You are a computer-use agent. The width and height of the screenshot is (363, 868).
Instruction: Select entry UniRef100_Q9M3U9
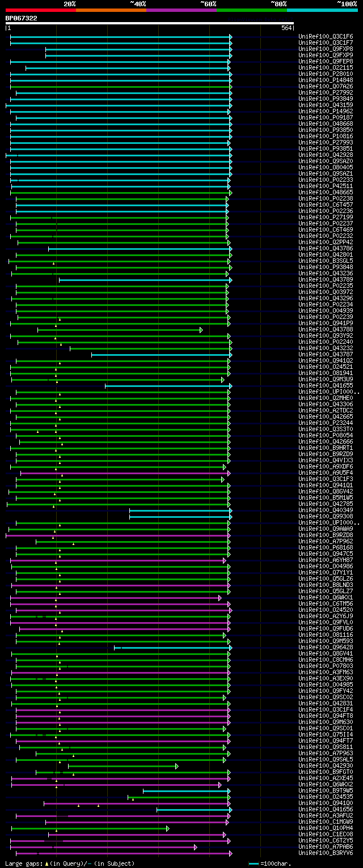(x=326, y=380)
